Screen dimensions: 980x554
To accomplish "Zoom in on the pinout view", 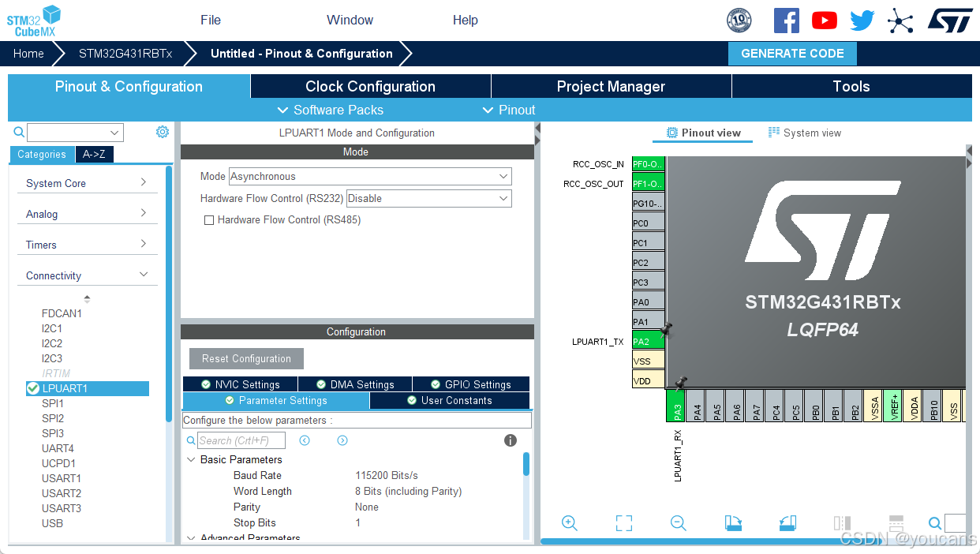I will (x=570, y=522).
